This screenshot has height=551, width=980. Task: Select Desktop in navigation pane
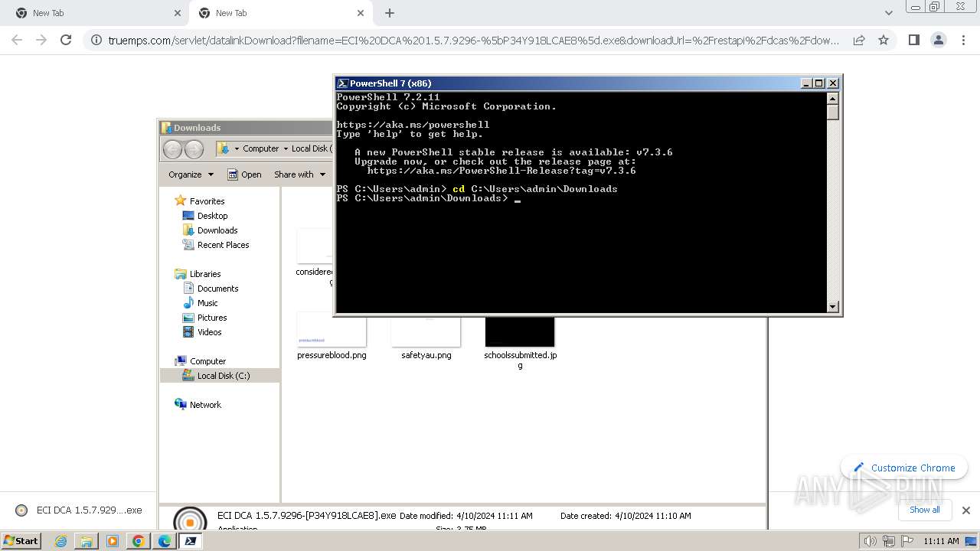(212, 216)
